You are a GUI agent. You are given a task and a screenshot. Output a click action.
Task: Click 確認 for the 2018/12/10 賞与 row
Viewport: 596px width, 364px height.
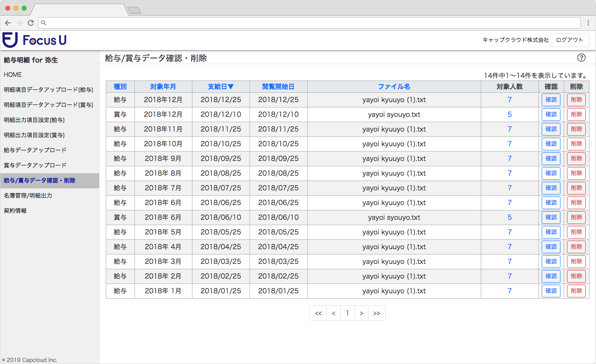[551, 114]
